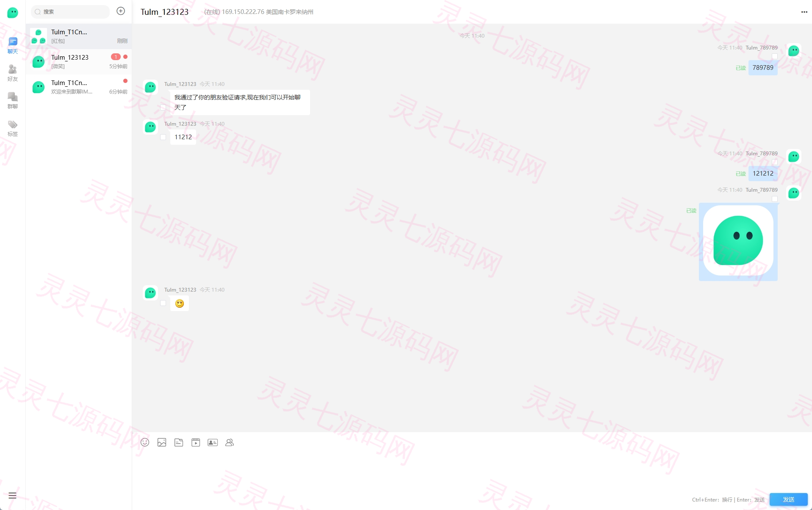
Task: Click the avatar beside the 11212 message
Action: [150, 127]
